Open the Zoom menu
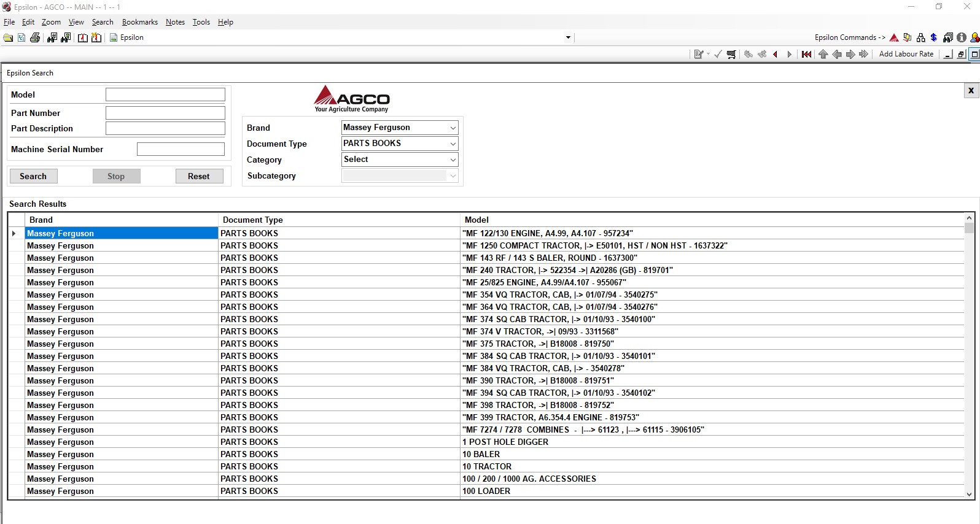Image resolution: width=980 pixels, height=524 pixels. [51, 22]
